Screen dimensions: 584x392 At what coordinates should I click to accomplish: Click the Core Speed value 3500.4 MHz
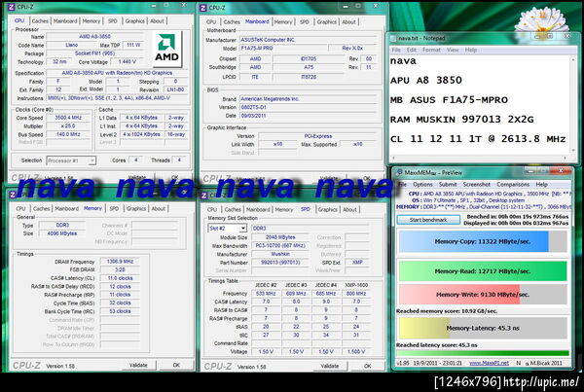pyautogui.click(x=68, y=118)
